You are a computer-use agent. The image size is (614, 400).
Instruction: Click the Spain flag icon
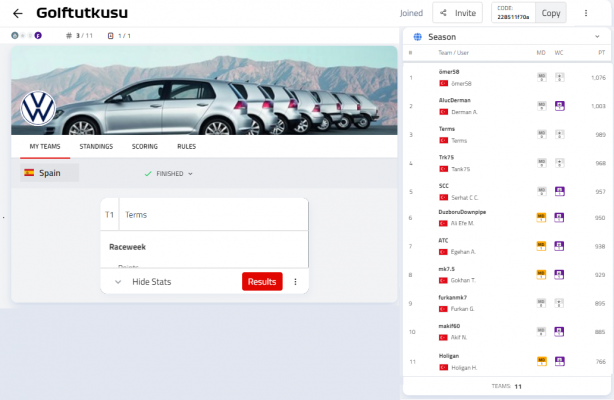click(x=29, y=173)
